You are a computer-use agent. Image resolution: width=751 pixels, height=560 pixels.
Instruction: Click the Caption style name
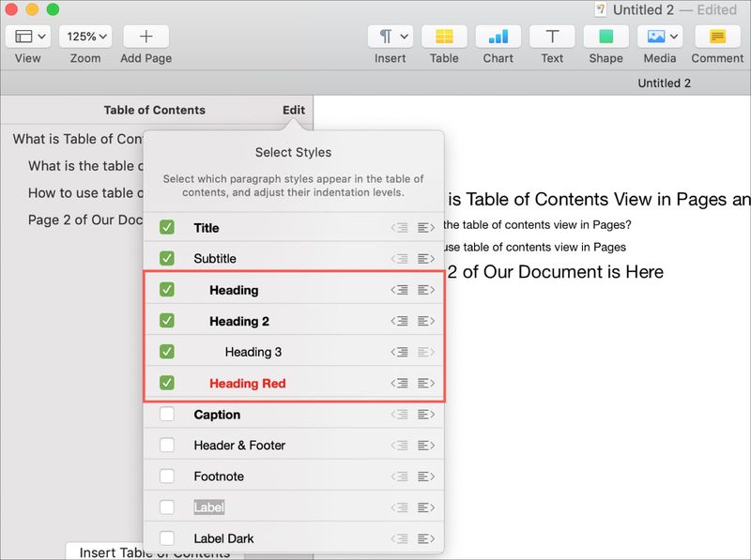point(217,415)
